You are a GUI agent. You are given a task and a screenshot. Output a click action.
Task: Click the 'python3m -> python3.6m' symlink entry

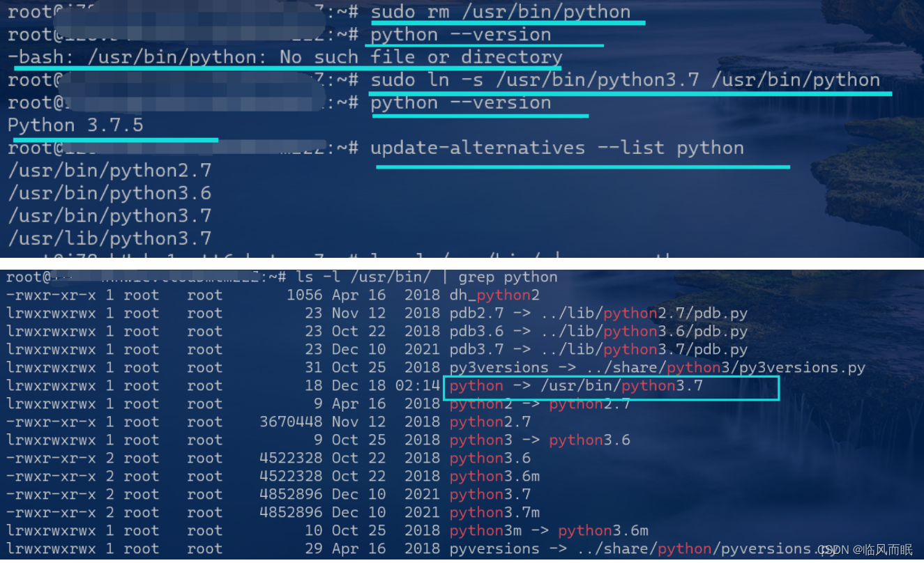coord(549,531)
